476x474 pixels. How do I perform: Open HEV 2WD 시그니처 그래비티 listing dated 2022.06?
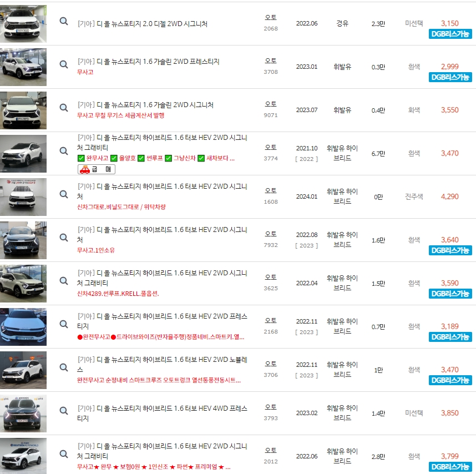point(163,451)
